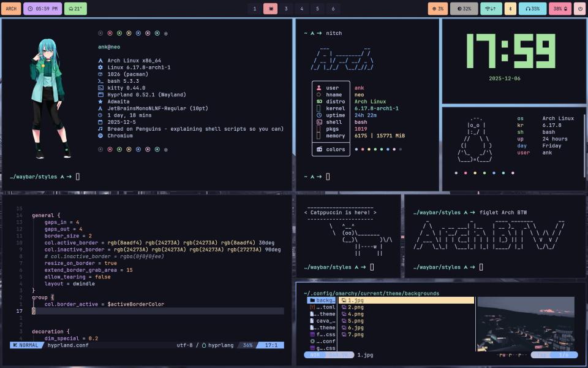Click the memory usage module showing 32%
The image size is (588, 368).
[x=464, y=9]
